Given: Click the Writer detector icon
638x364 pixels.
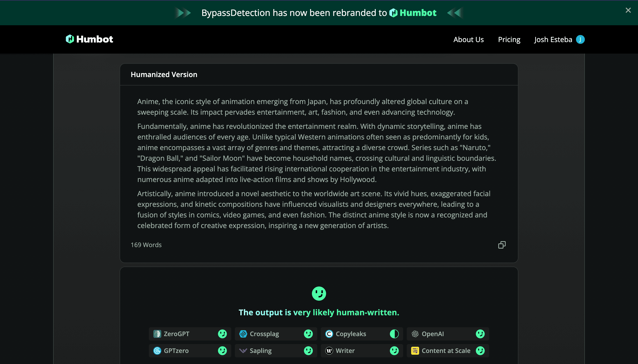Looking at the screenshot, I should pos(329,351).
